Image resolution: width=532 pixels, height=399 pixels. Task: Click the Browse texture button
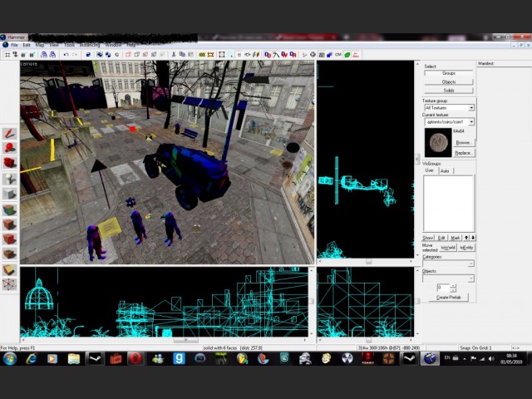tap(464, 142)
